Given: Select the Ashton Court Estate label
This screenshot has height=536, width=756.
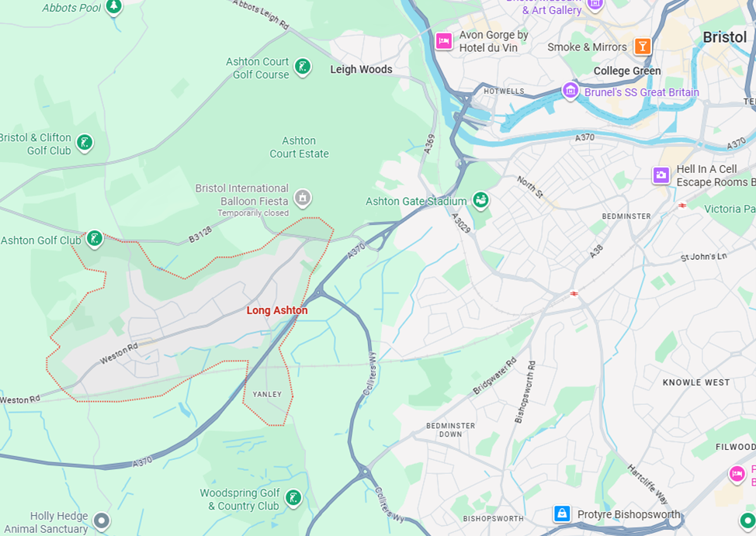Looking at the screenshot, I should coord(299,147).
